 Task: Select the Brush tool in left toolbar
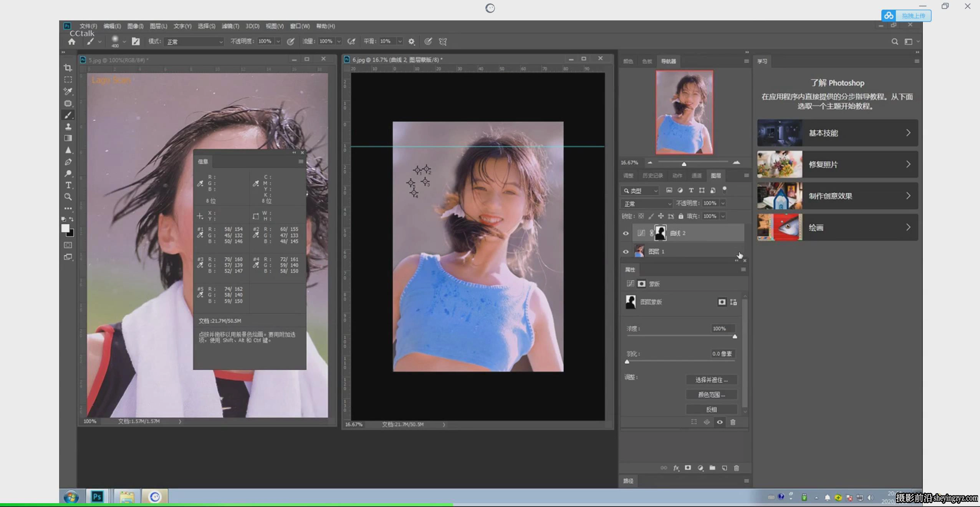tap(68, 115)
